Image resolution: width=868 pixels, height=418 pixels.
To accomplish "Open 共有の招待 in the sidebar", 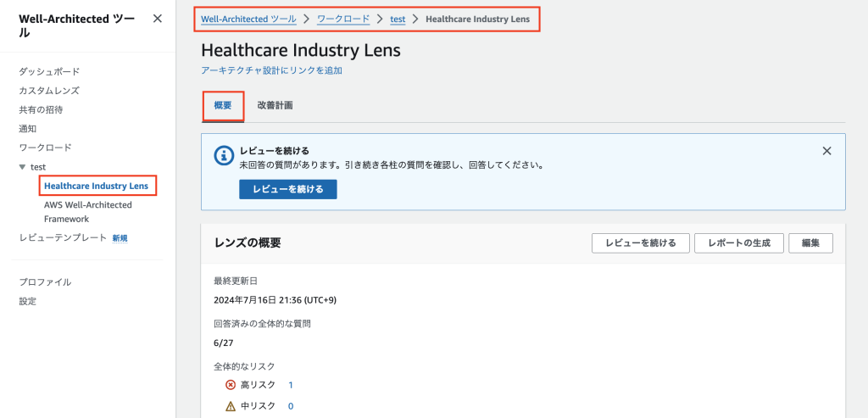I will click(x=41, y=109).
